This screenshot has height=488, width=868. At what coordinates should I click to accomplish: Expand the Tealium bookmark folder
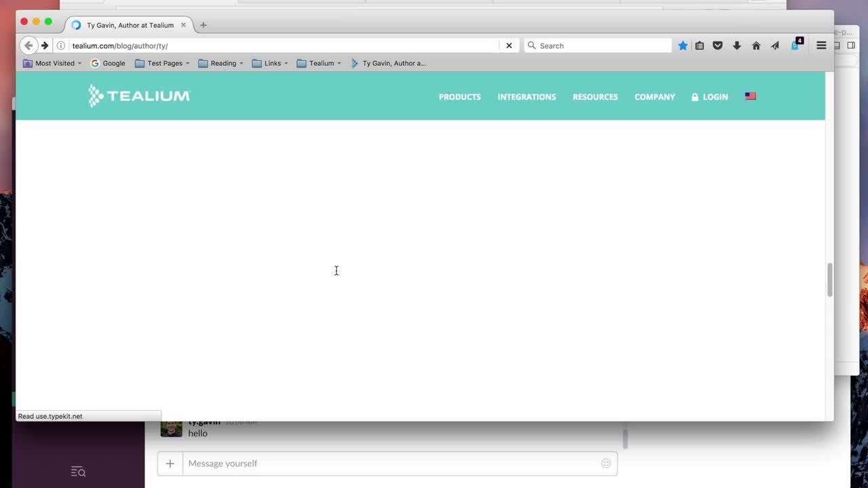point(319,63)
